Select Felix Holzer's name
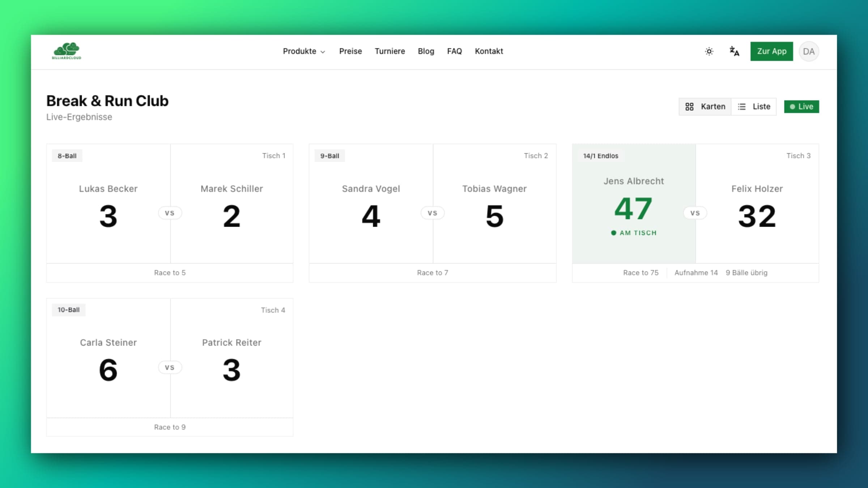The image size is (868, 488). coord(757,189)
